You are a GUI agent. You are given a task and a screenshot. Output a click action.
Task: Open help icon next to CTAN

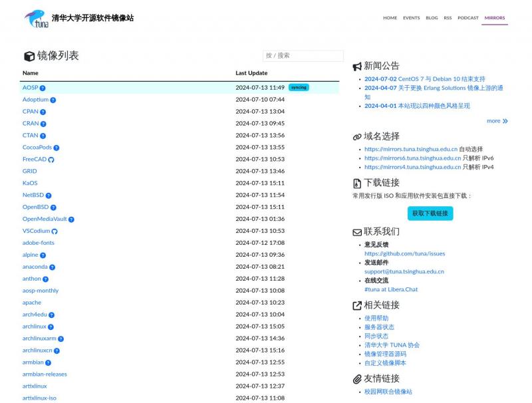(x=43, y=136)
